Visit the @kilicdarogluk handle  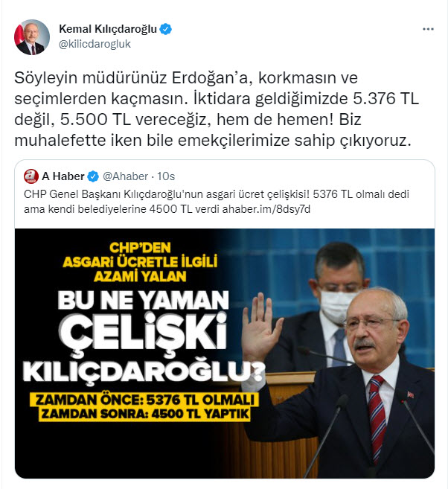[95, 44]
